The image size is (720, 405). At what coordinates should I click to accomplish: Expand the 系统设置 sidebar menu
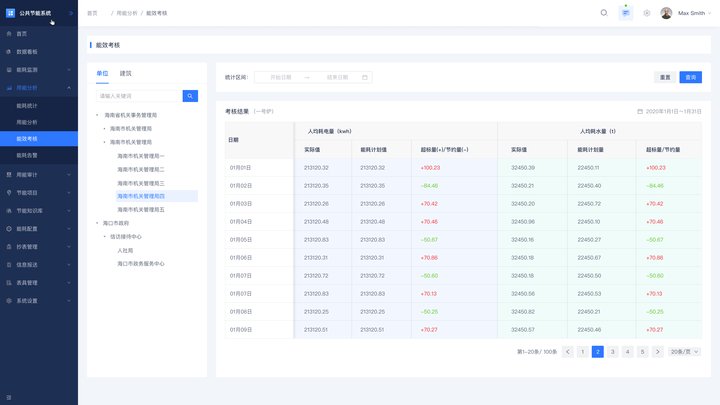pyautogui.click(x=38, y=300)
